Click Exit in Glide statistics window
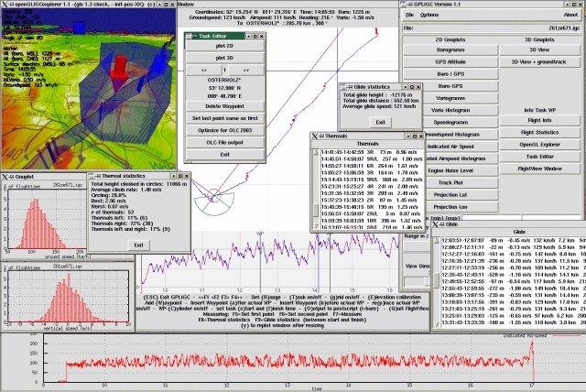This screenshot has width=586, height=392. coord(380,122)
